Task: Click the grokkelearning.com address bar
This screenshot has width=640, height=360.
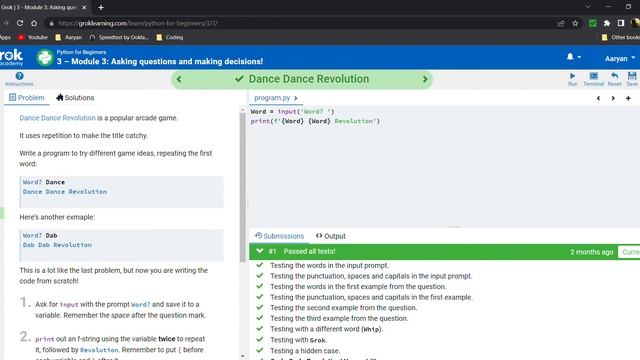Action: tap(302, 23)
